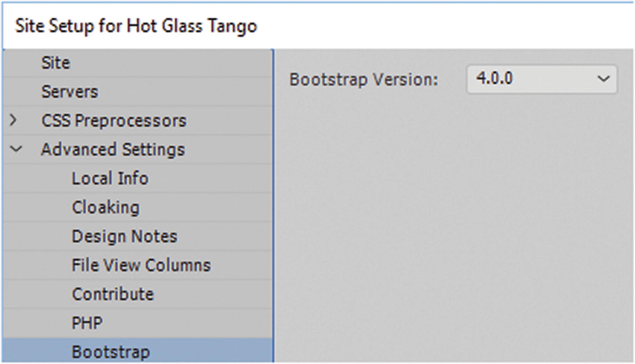
Task: Click the Advanced Settings label
Action: (x=113, y=150)
